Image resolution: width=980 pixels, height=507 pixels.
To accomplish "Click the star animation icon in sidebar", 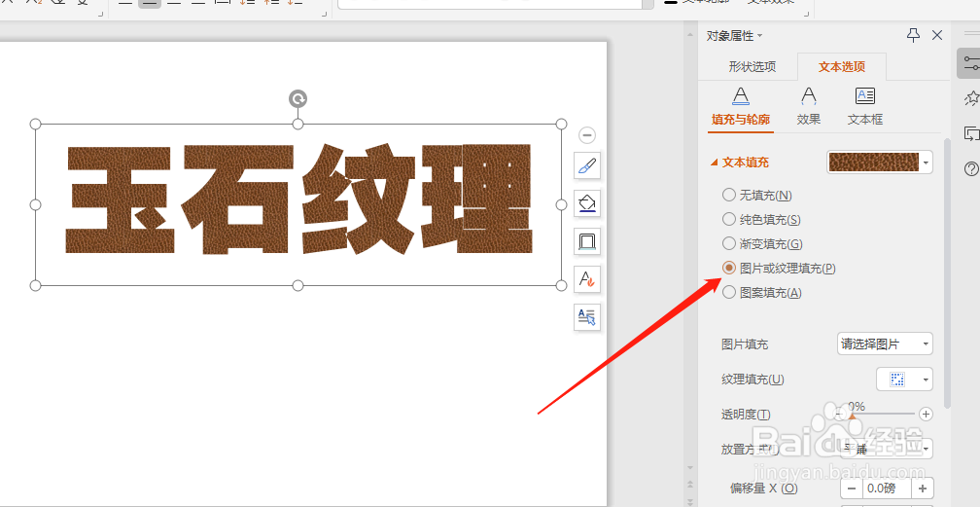I will click(x=972, y=98).
